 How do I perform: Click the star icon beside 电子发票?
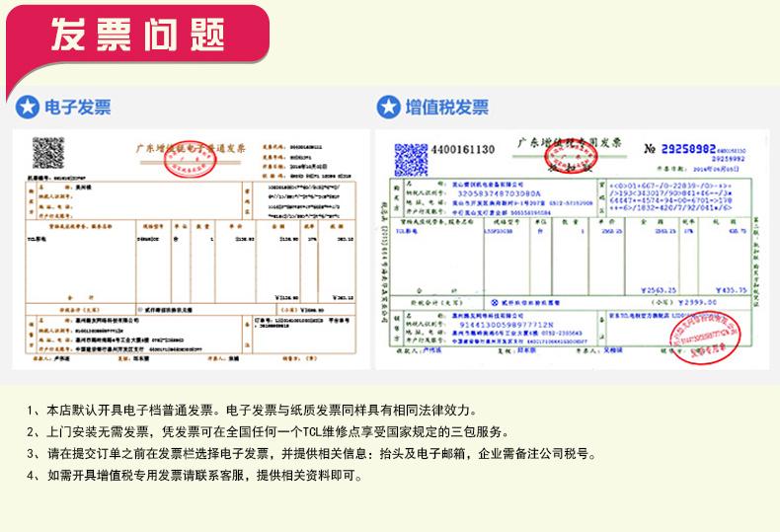30,108
